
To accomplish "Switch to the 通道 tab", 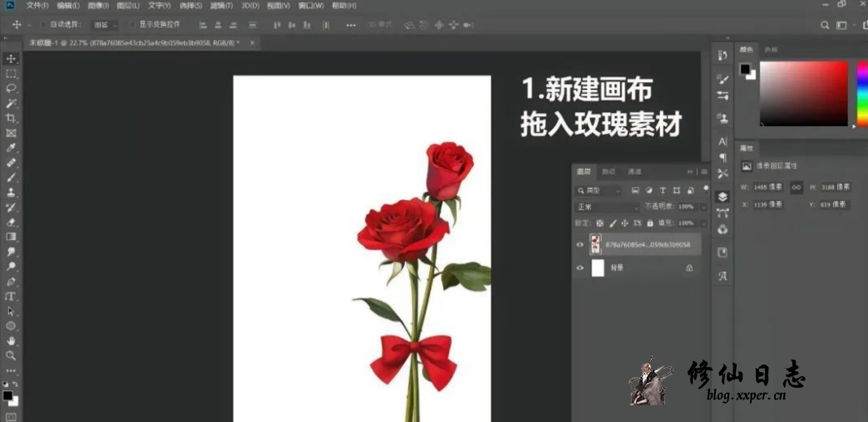I will (x=634, y=172).
